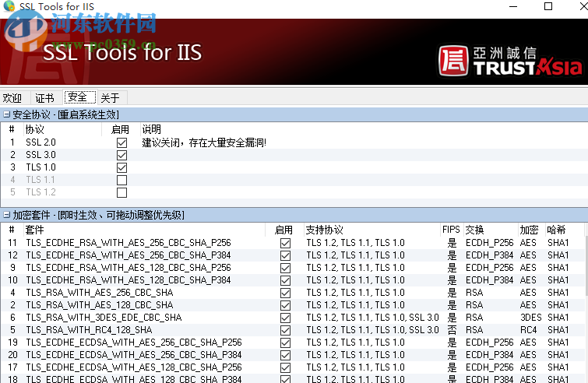
Task: Maximize the SSL Tools for IIS window
Action: [548, 6]
